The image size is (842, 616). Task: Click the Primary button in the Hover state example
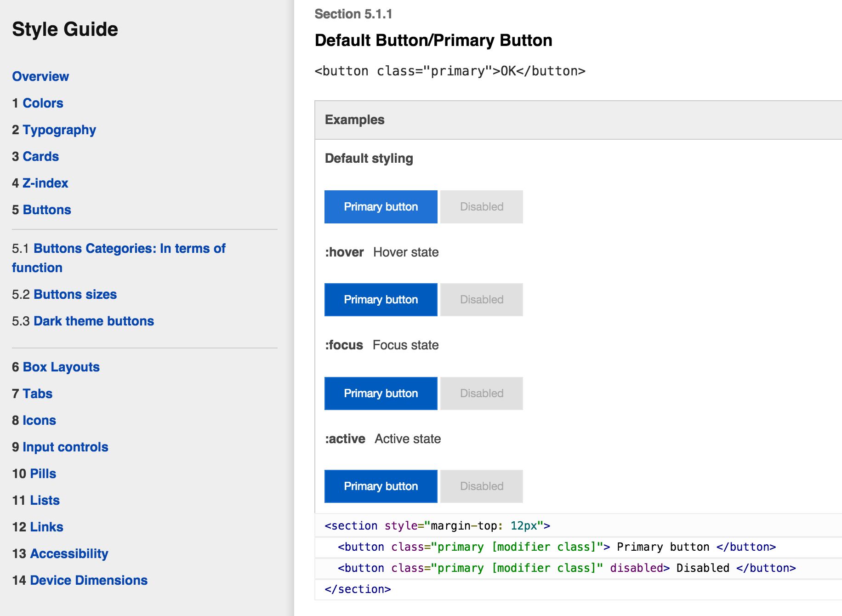point(381,300)
